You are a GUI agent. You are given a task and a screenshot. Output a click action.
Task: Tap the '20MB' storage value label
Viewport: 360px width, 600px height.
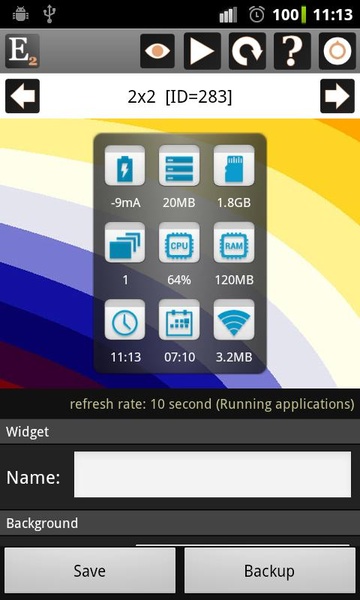coord(179,203)
